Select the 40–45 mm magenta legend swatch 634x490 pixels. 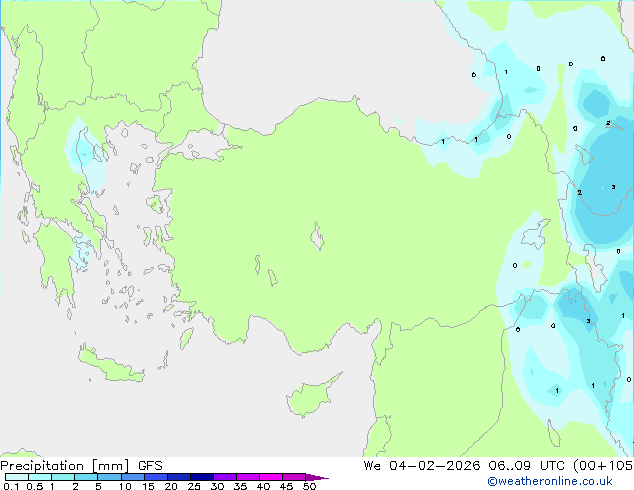coord(271,477)
